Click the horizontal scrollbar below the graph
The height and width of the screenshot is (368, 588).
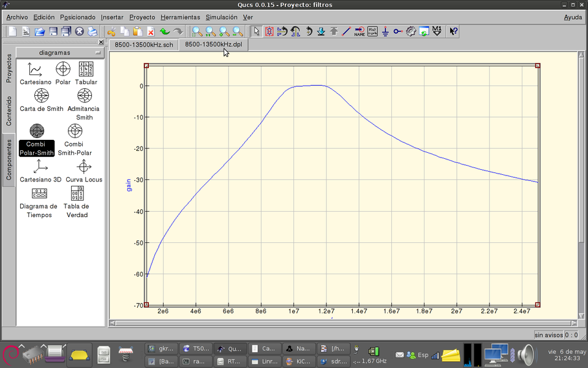coord(343,323)
